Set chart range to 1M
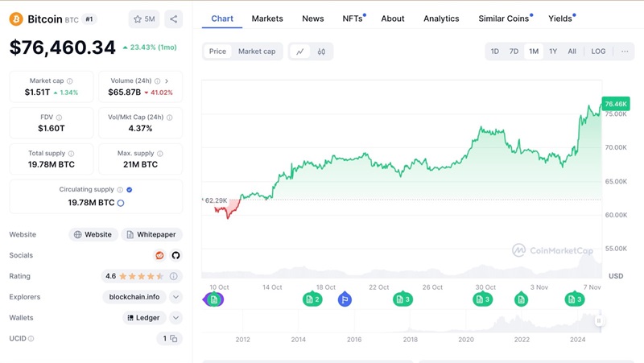Screen dimensions: 644x363 pyautogui.click(x=534, y=52)
